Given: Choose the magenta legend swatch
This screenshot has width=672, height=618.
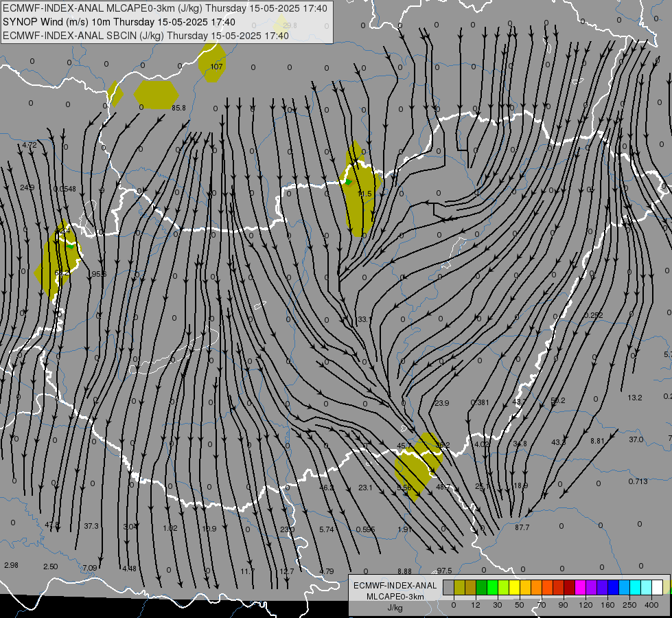Looking at the screenshot, I should pos(580,588).
